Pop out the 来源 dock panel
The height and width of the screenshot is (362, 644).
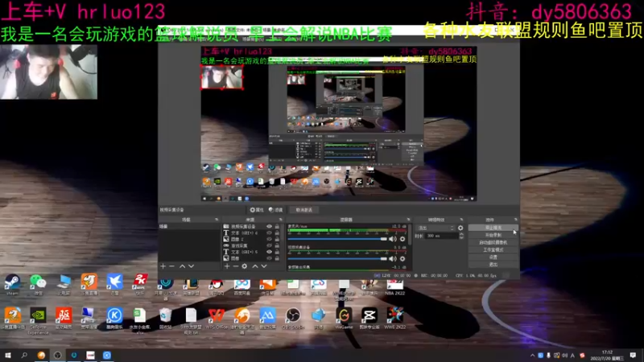(x=281, y=220)
